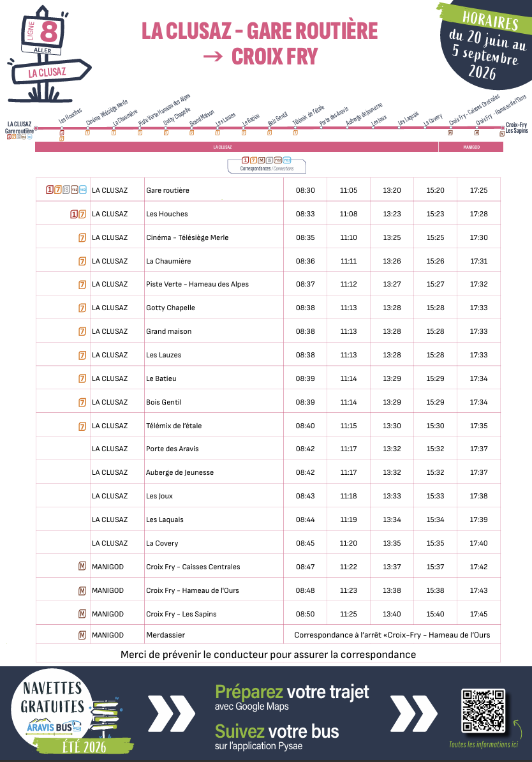Viewport: 532px width, 762px height.
Task: Click the M badge in the Merdassier row
Action: (82, 635)
